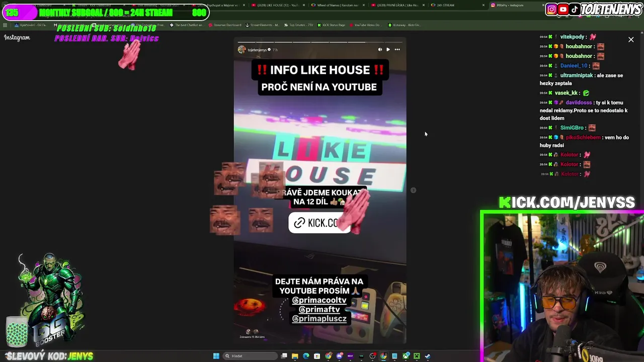Open File Explorer from the taskbar
644x362 pixels.
pos(295,356)
